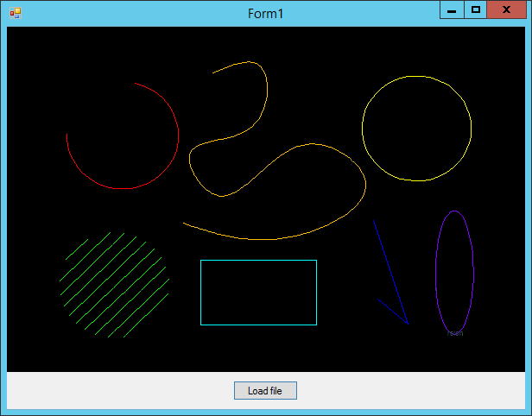Image resolution: width=532 pixels, height=416 pixels.
Task: Open the Form1 window icon menu
Action: 16,13
